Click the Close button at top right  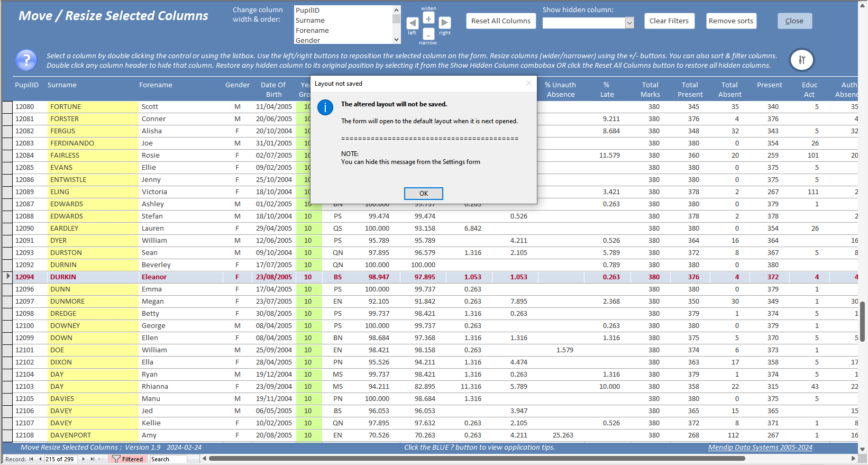(794, 21)
